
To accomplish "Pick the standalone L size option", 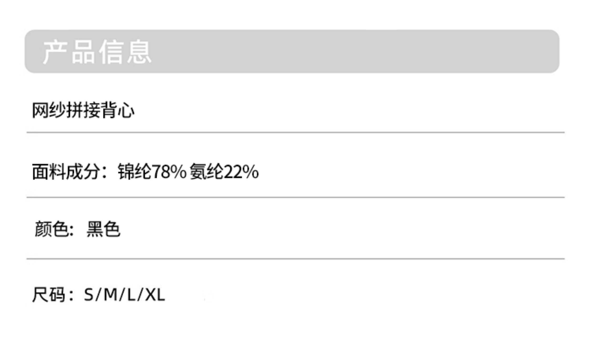I will tap(131, 294).
